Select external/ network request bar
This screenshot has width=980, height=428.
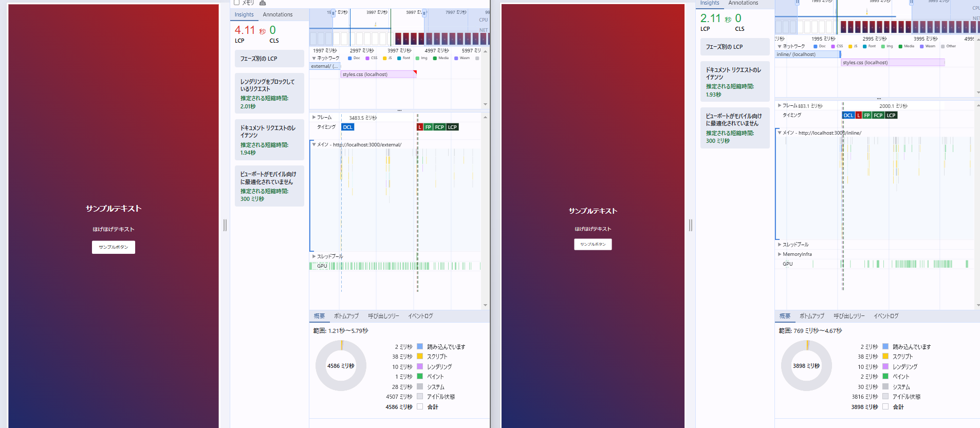point(325,66)
